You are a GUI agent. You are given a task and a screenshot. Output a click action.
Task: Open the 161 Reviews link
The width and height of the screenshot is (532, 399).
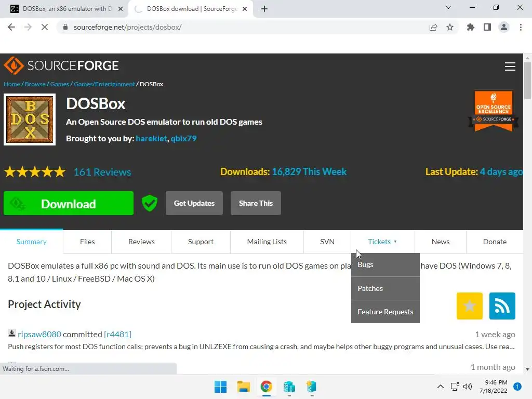point(102,172)
